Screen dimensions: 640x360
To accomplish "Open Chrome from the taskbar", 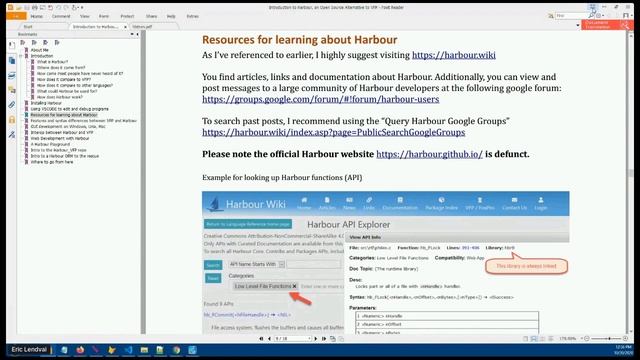I will coord(176,350).
